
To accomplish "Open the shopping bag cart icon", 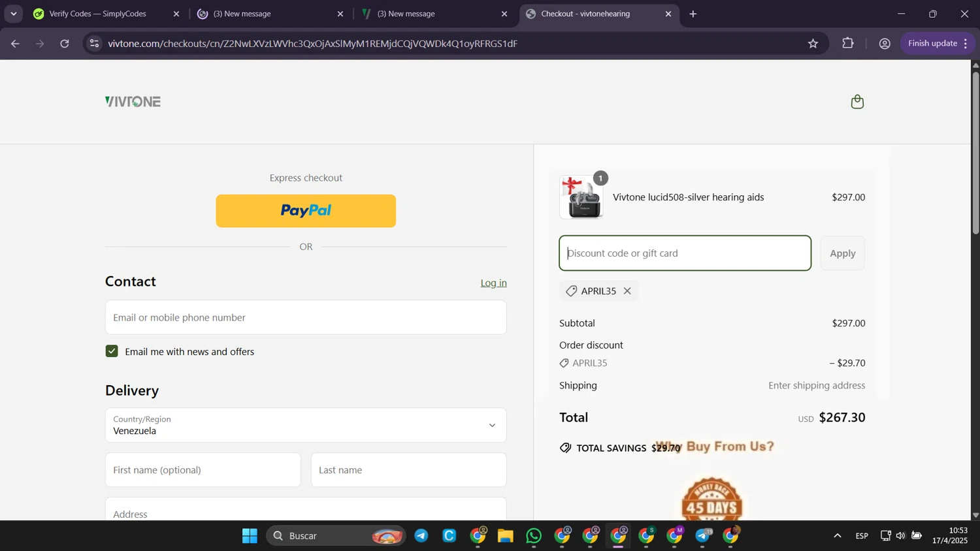I will (857, 102).
